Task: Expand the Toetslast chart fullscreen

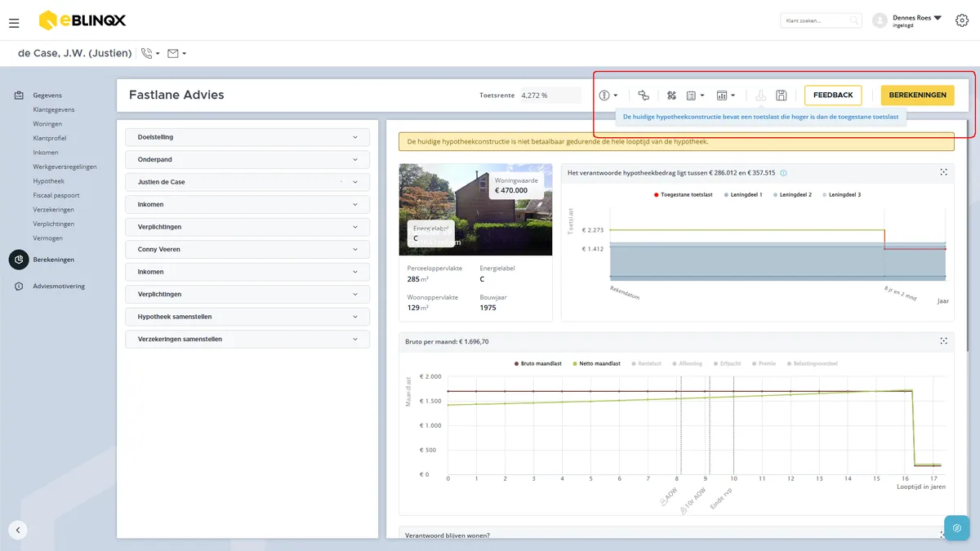Action: [943, 172]
